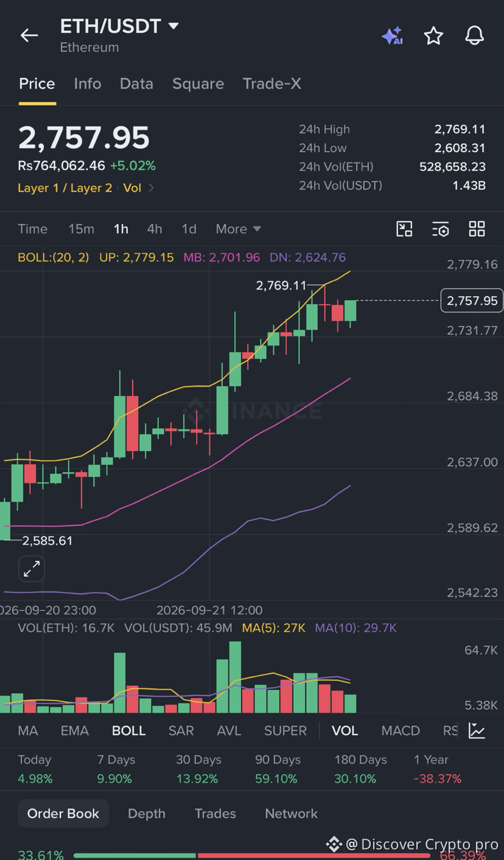Open the grid layout icon
This screenshot has height=860, width=504.
[477, 229]
